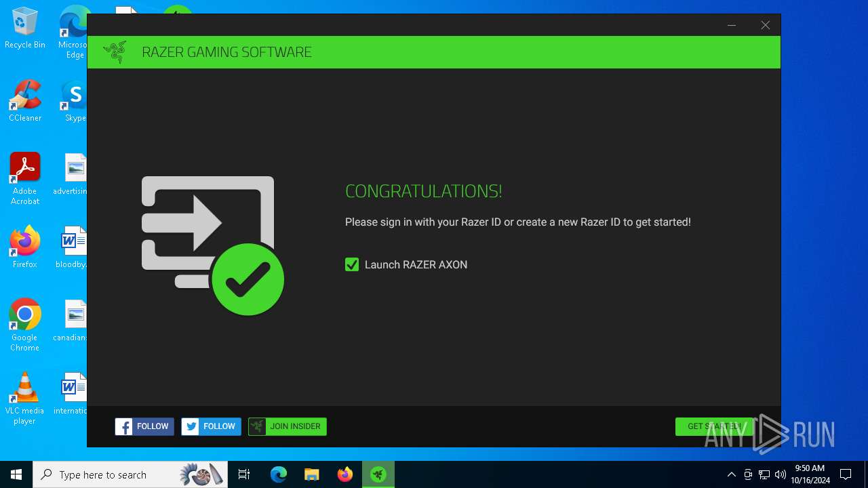The image size is (868, 488).
Task: Click the network icon in system tray
Action: point(764,474)
